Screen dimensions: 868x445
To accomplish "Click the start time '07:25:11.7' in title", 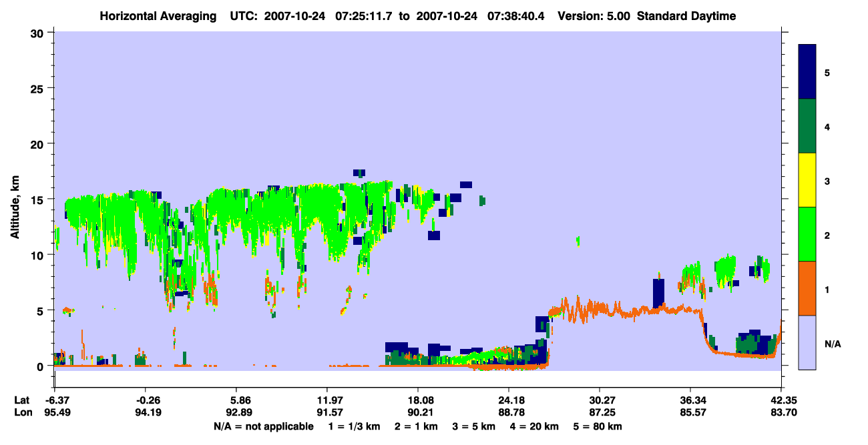I will [x=365, y=16].
